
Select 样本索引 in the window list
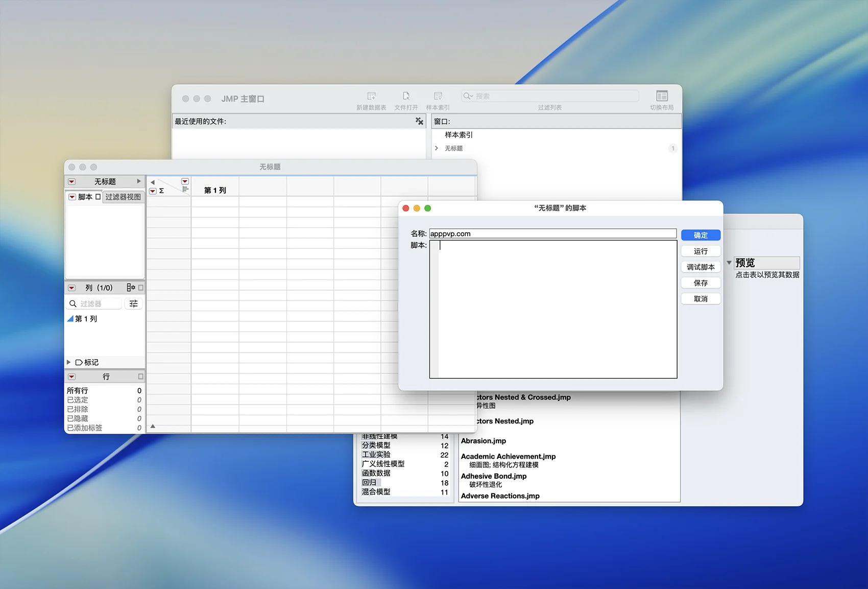pyautogui.click(x=459, y=135)
